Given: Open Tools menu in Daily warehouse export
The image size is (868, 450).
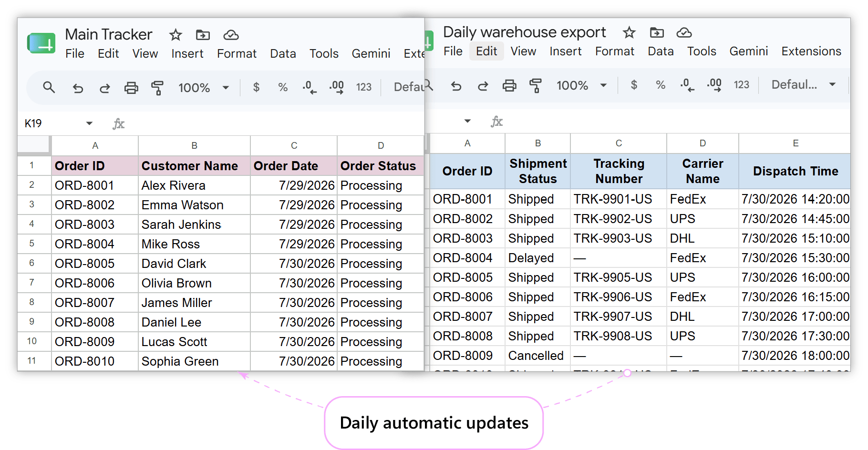Looking at the screenshot, I should (702, 51).
